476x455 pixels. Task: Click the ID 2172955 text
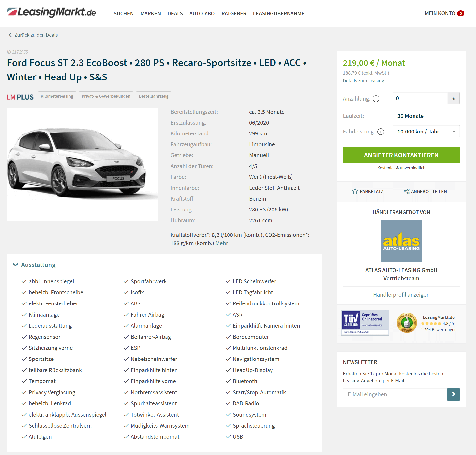coord(17,52)
